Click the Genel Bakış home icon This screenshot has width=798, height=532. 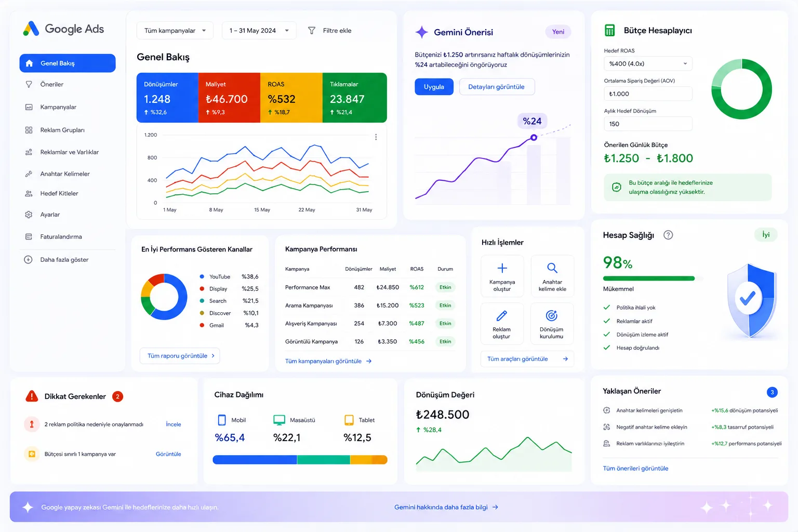click(x=29, y=63)
